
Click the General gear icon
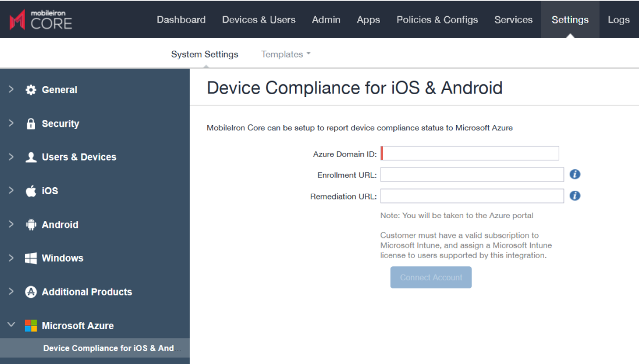31,90
